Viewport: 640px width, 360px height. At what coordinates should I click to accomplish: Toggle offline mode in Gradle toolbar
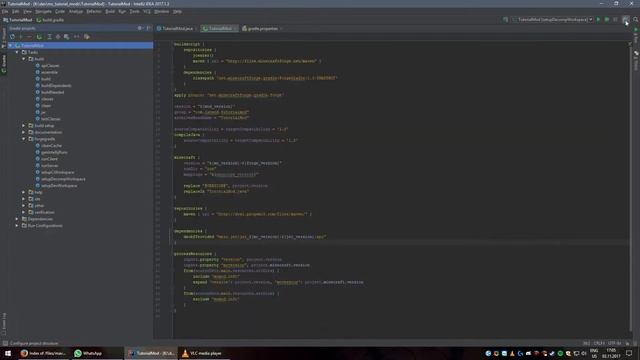coord(76,37)
